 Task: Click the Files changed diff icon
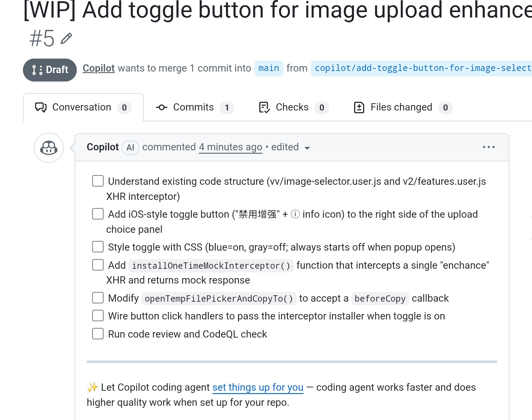pyautogui.click(x=359, y=107)
